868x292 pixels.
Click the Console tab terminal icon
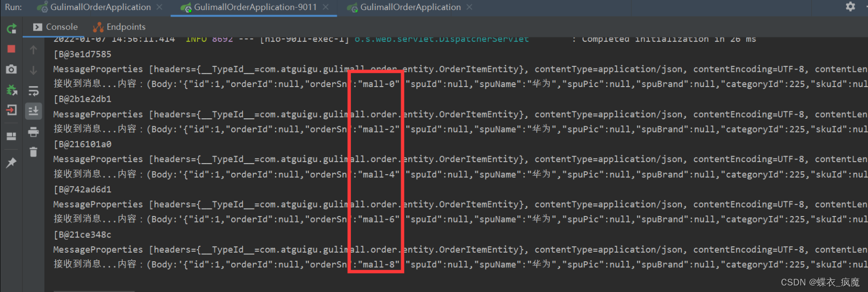[x=38, y=27]
